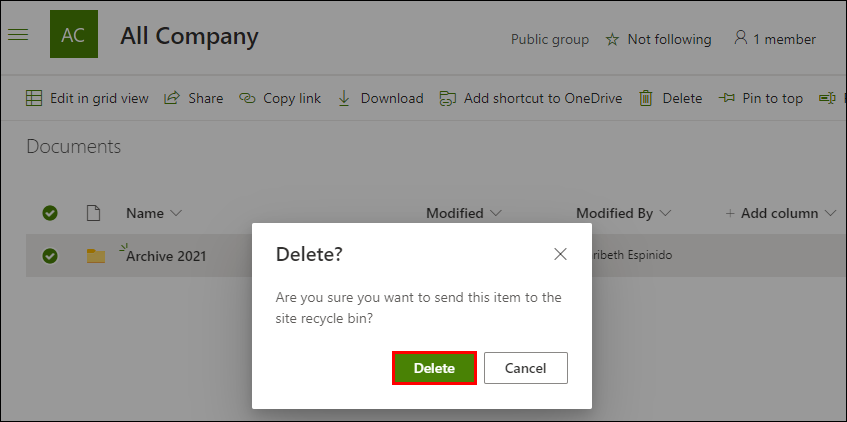
Task: Expand the Modified By column dropdown
Action: 665,213
